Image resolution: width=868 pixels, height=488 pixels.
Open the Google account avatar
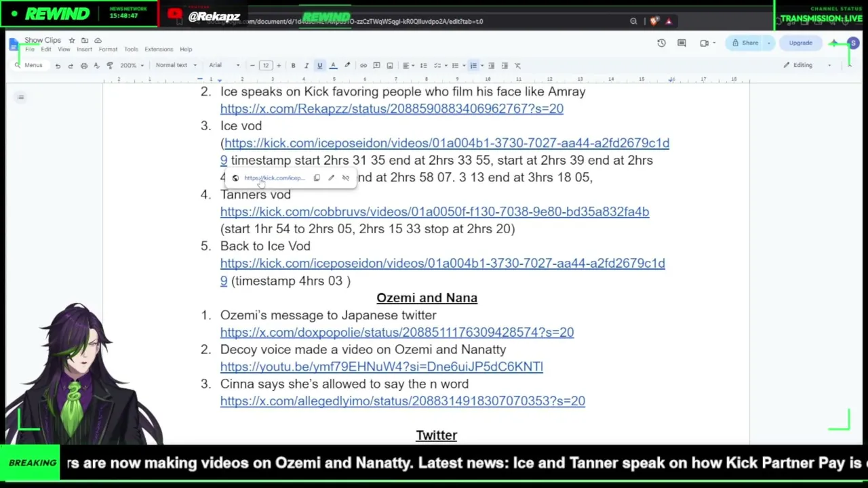(853, 43)
